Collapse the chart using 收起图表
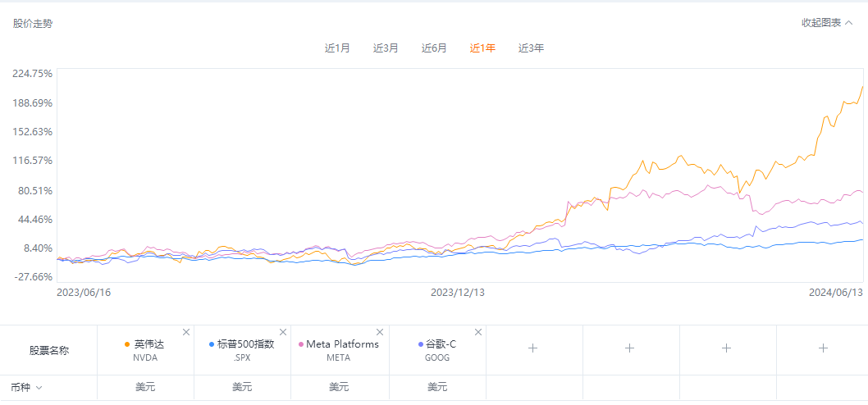Screen dimensions: 868x405 pyautogui.click(x=827, y=23)
